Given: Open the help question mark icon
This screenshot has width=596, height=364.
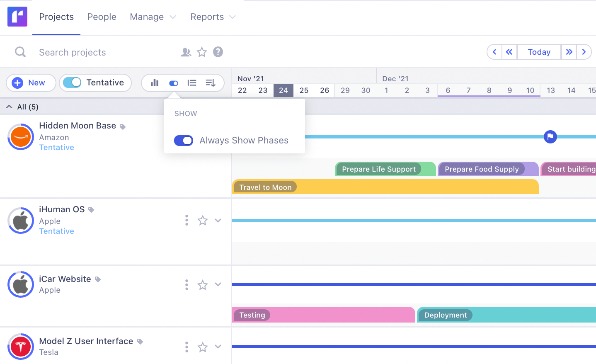Looking at the screenshot, I should point(218,52).
